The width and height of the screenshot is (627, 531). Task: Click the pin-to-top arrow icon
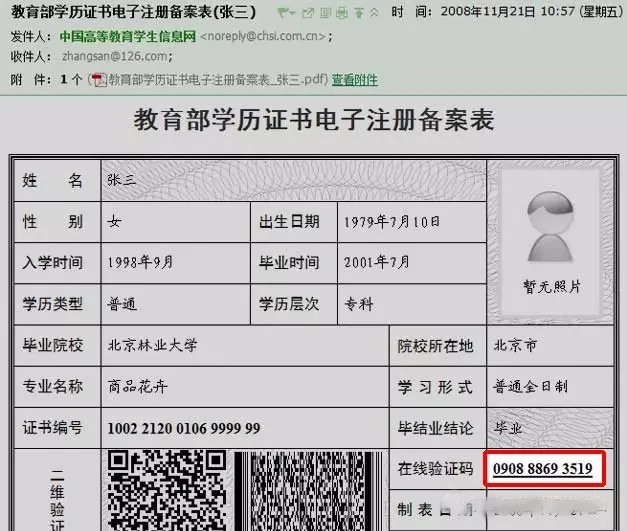coord(359,13)
